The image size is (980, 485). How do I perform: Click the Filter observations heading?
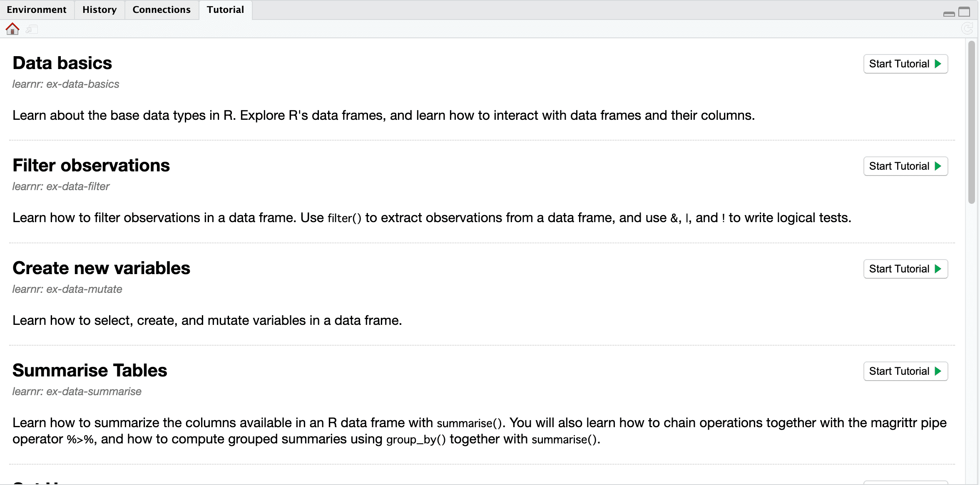pos(91,166)
